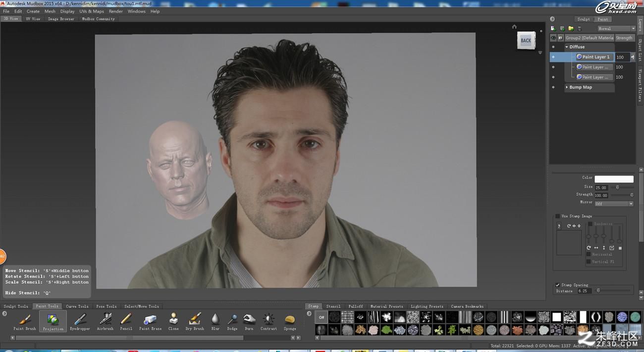Open the File menu
Viewport: 644px width, 352px height.
pos(6,11)
